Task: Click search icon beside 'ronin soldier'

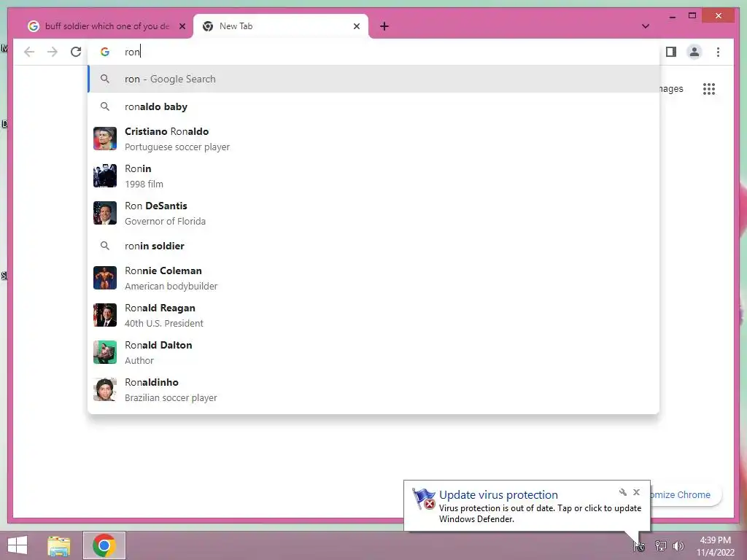Action: point(105,246)
